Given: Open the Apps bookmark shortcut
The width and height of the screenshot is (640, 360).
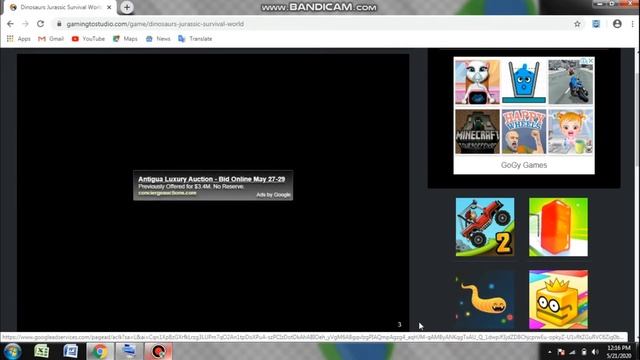Looking at the screenshot, I should [19, 39].
